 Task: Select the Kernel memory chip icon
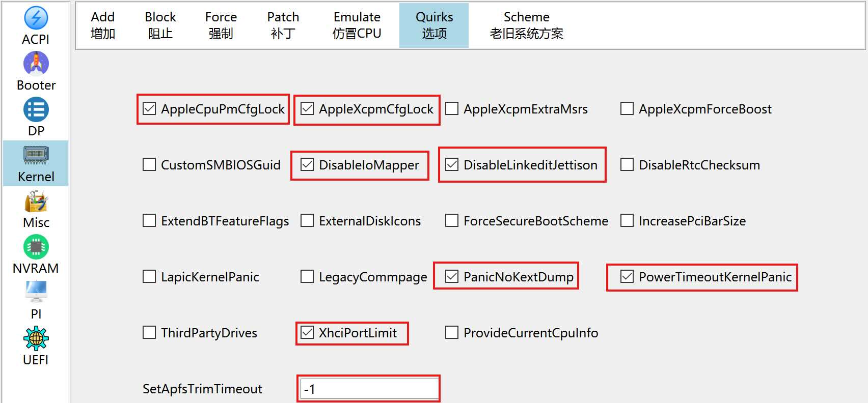coord(36,155)
